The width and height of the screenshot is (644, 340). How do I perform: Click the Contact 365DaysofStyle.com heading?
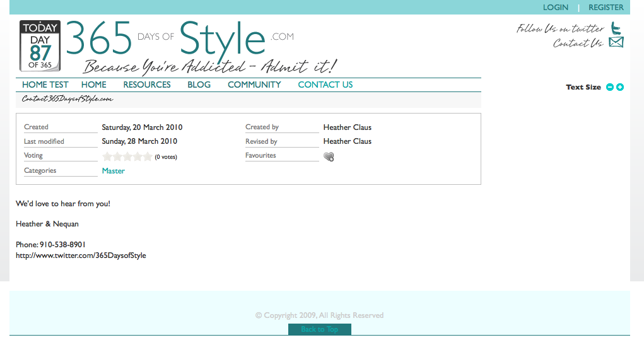point(67,99)
